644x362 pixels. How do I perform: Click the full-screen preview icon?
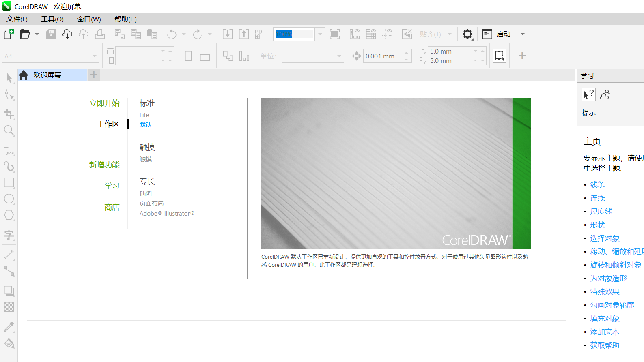[x=335, y=34]
